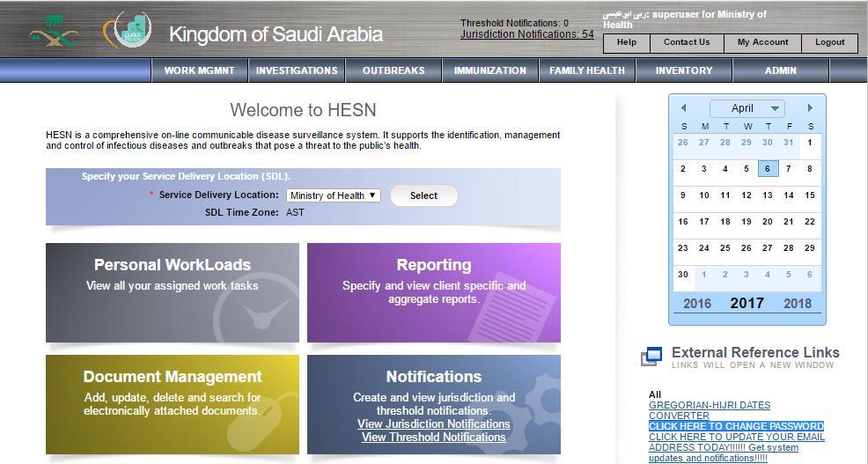Select April 12 in the calendar
868x464 pixels.
[747, 195]
